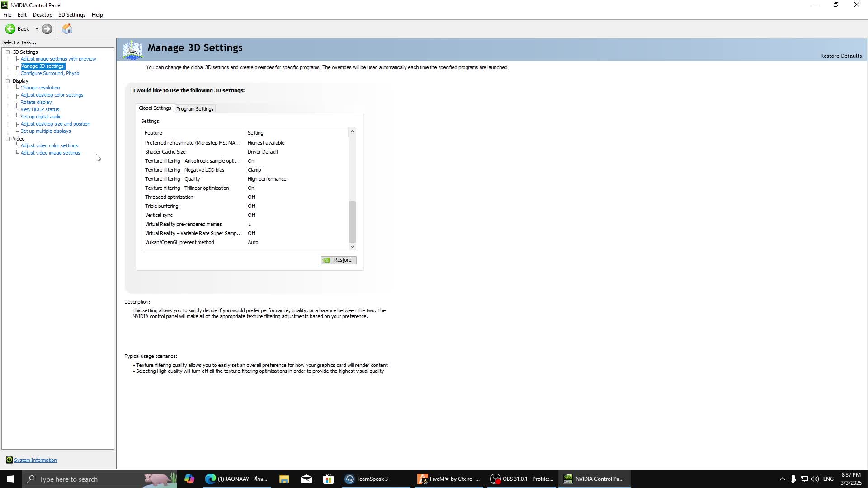The image size is (868, 488).
Task: Select Shader Cache Size row
Action: [245, 152]
